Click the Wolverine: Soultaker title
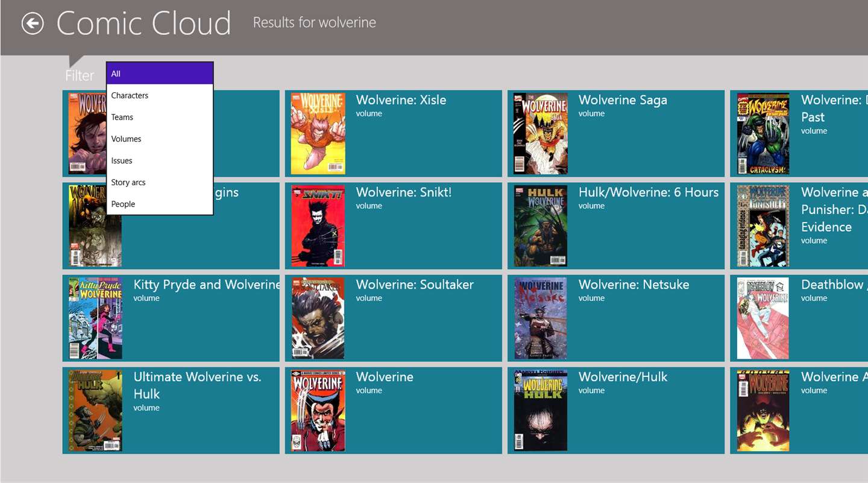Viewport: 868px width, 483px height. click(415, 285)
